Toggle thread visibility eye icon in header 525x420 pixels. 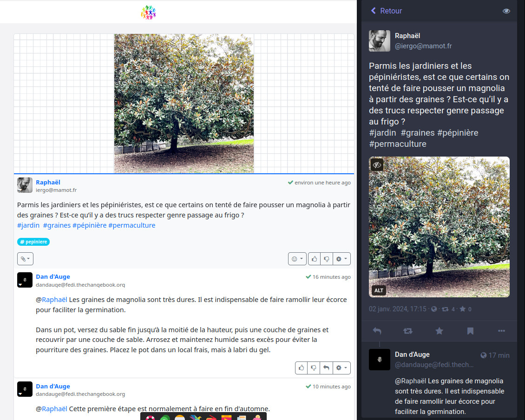506,11
